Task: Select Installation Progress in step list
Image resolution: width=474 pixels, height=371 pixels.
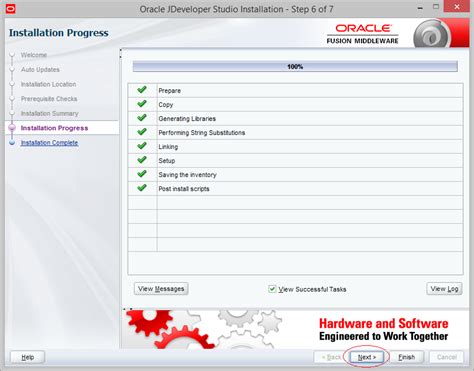Action: (x=54, y=128)
